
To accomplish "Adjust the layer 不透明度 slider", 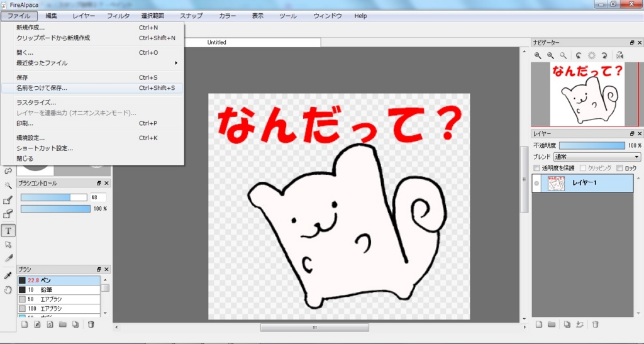I will coord(592,145).
